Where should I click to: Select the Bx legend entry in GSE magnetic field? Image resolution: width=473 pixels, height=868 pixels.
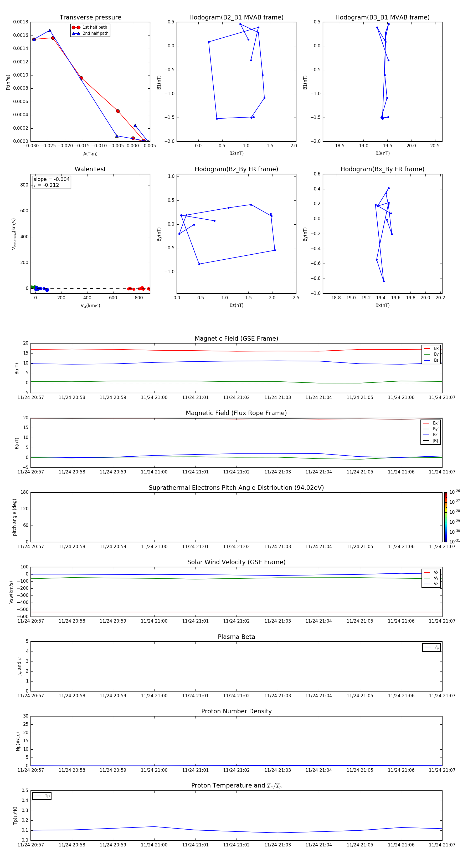pyautogui.click(x=431, y=349)
